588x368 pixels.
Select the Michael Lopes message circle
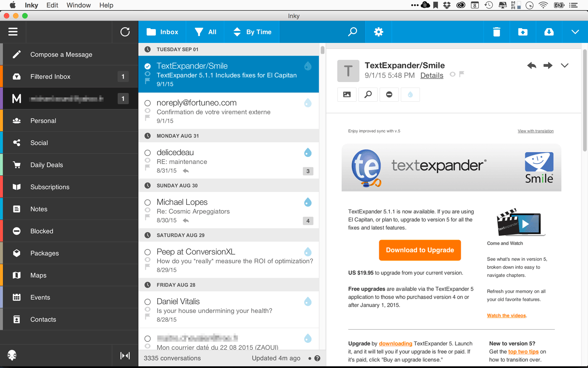click(147, 202)
